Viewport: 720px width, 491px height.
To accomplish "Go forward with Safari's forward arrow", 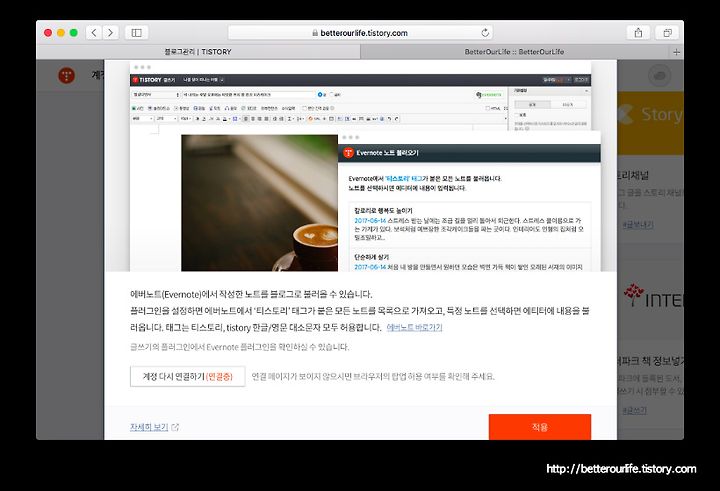I will click(x=111, y=33).
